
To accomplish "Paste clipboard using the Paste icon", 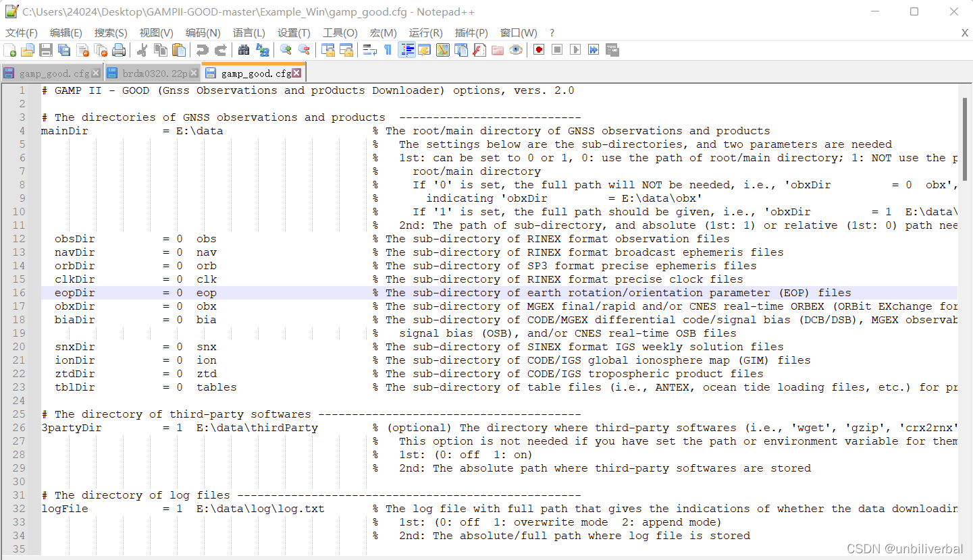I will (x=179, y=50).
